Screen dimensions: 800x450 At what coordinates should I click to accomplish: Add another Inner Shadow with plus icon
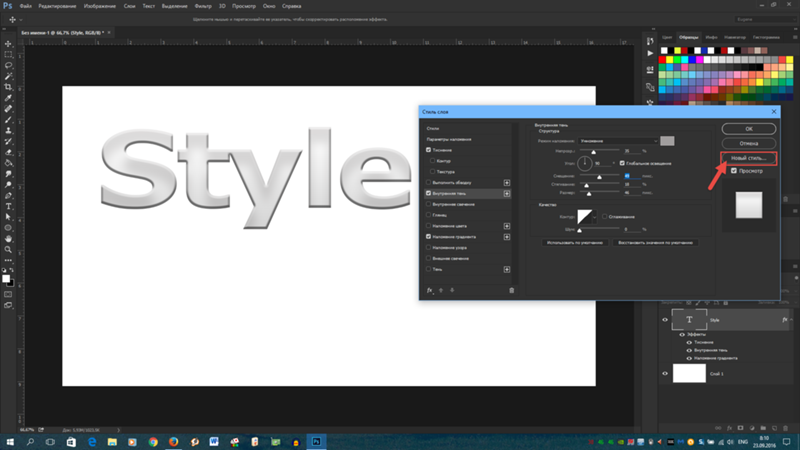click(x=507, y=193)
